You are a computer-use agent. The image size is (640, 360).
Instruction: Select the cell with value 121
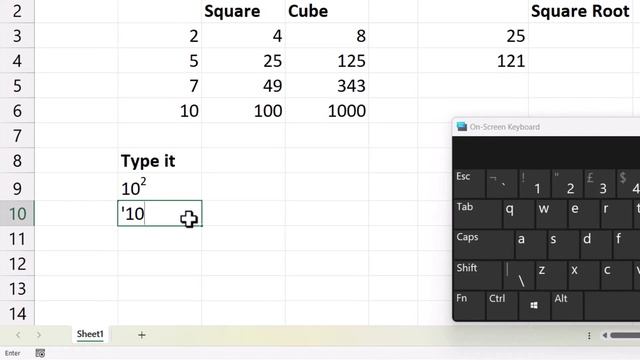tap(473, 60)
